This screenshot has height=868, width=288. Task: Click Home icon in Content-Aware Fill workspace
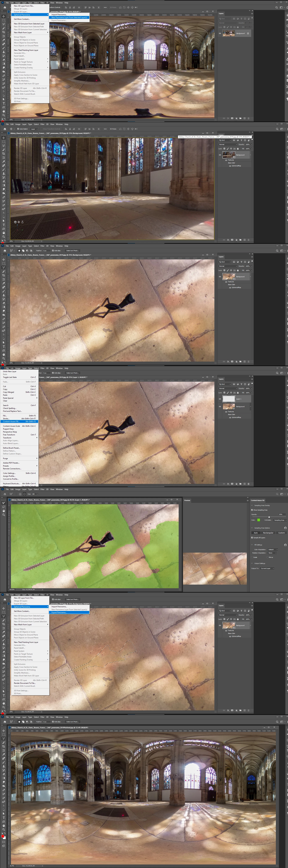(x=5, y=494)
